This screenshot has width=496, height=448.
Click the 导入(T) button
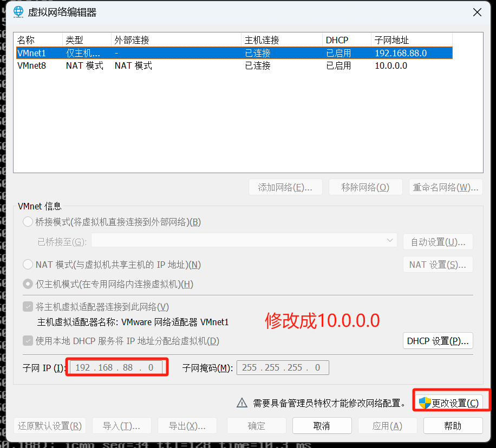[x=121, y=426]
